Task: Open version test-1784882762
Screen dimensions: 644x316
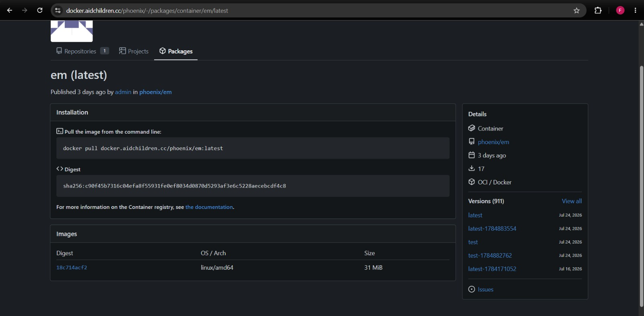Action: (x=490, y=256)
